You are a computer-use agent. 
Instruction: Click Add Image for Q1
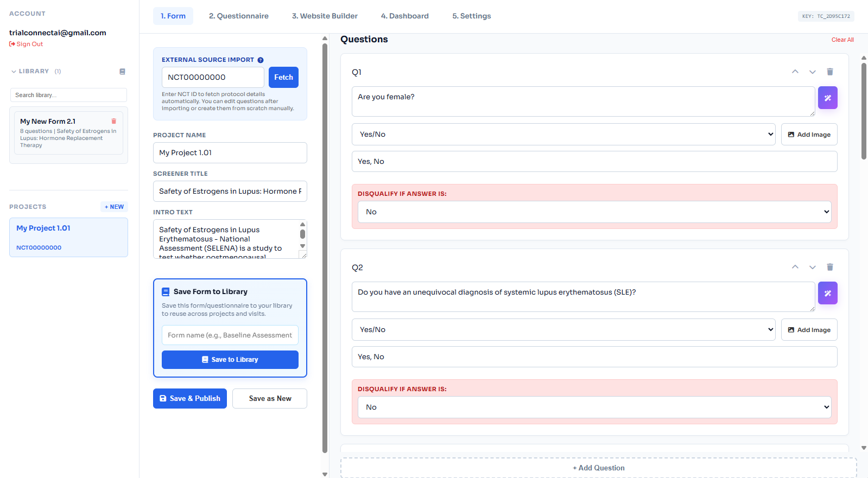coord(809,135)
